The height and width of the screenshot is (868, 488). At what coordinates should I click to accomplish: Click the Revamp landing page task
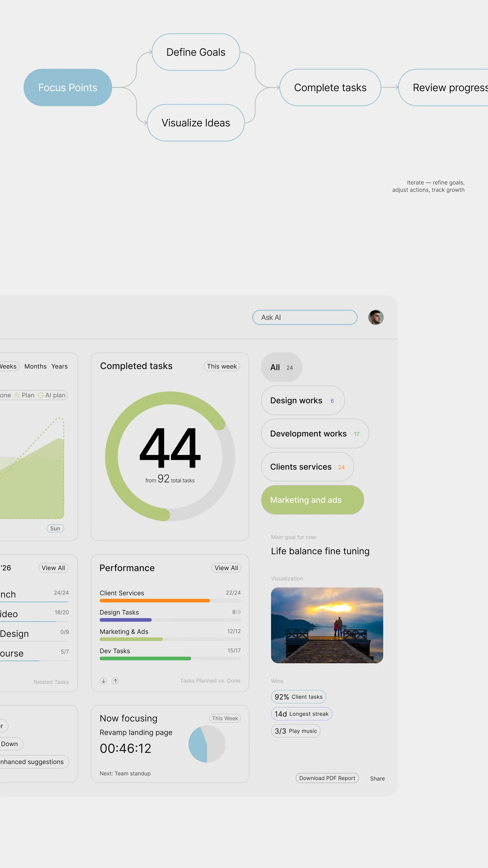click(136, 733)
